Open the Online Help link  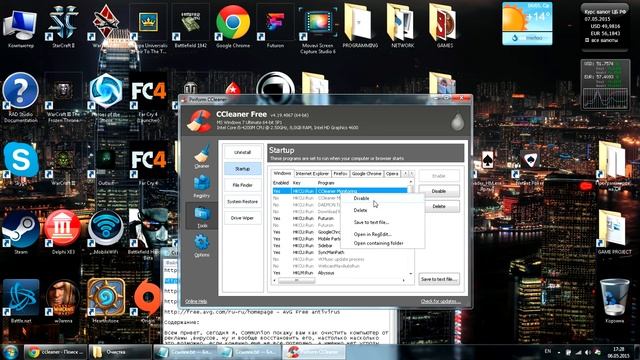coord(196,301)
